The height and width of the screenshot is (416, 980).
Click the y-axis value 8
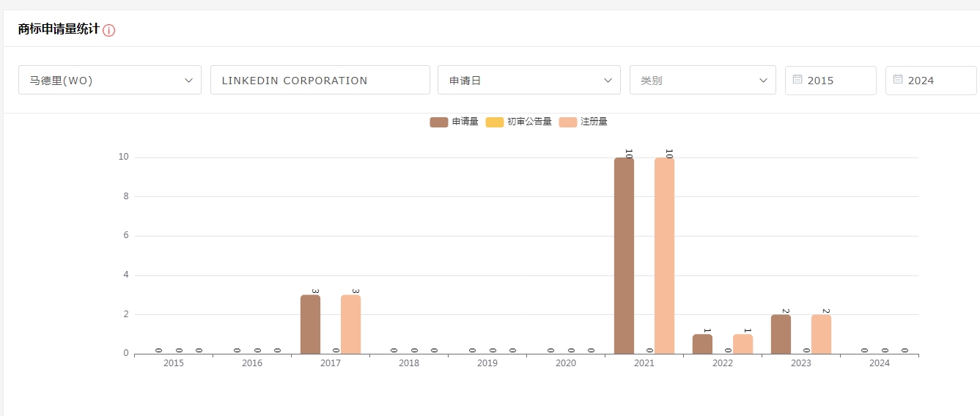click(x=126, y=196)
